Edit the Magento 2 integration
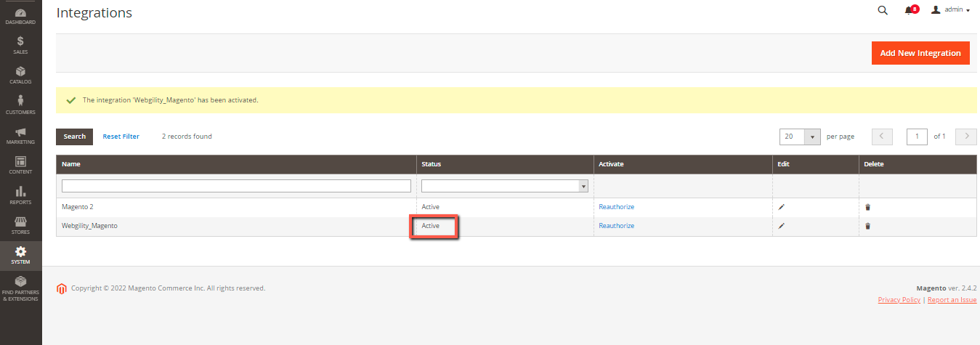980x345 pixels. (x=782, y=207)
